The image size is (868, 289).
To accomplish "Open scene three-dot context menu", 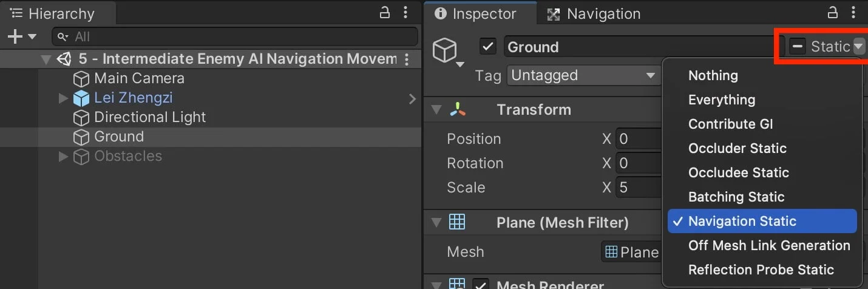I will 407,59.
